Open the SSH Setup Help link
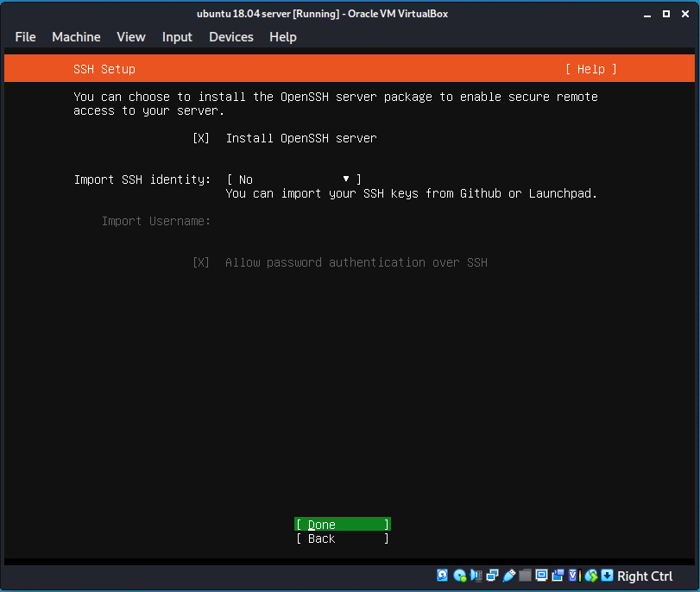Image resolution: width=700 pixels, height=592 pixels. point(590,69)
